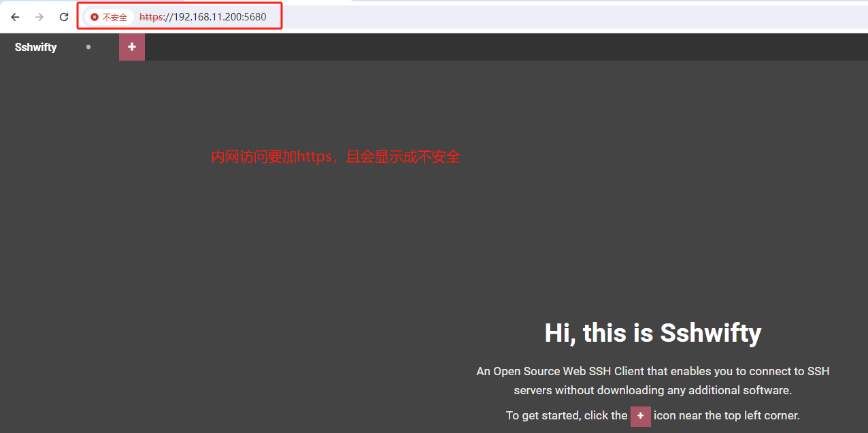Select the Sshwifty home tab

[36, 47]
